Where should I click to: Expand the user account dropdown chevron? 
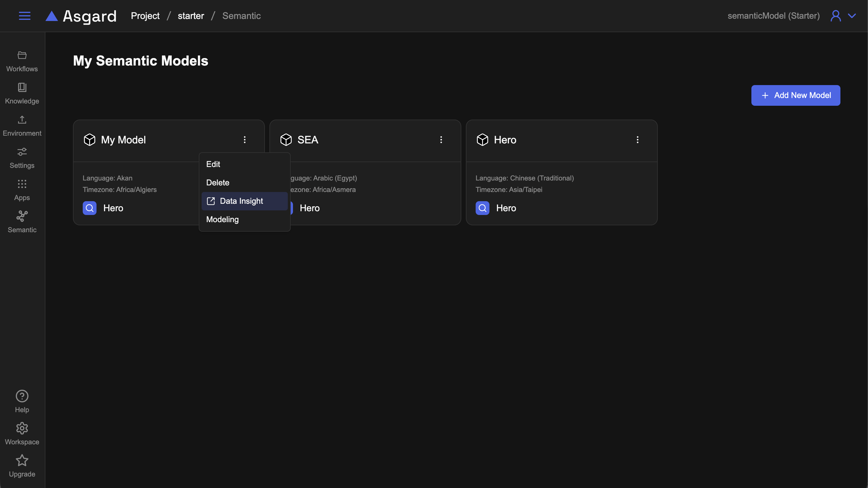pos(852,16)
